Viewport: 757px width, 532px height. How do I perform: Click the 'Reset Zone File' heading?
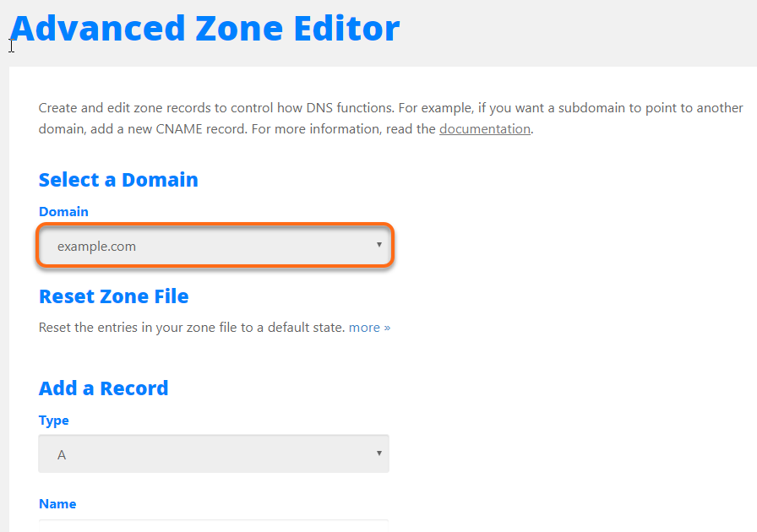[x=113, y=296]
